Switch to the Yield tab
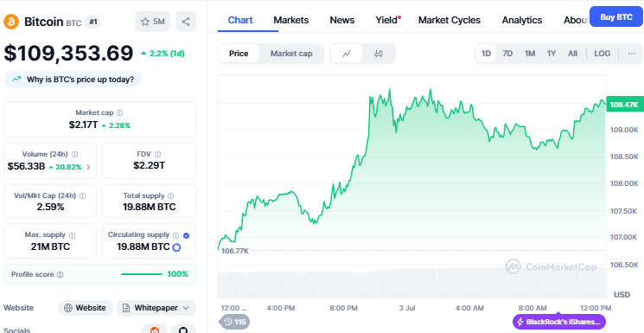 pos(387,20)
